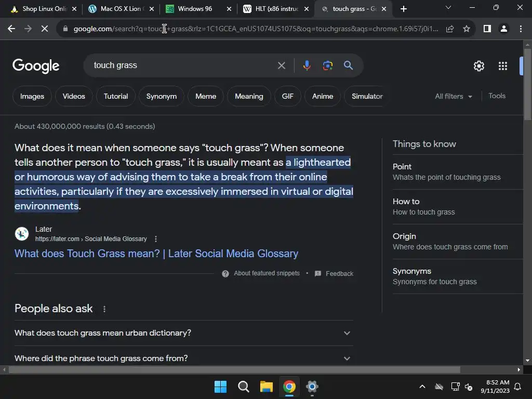532x399 pixels.
Task: Expand 'What does touch grass mean urban dictionary?'
Action: (183, 333)
